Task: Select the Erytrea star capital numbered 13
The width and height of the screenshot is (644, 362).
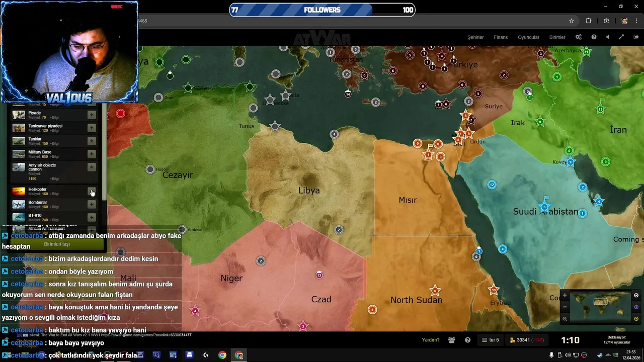Action: click(494, 290)
